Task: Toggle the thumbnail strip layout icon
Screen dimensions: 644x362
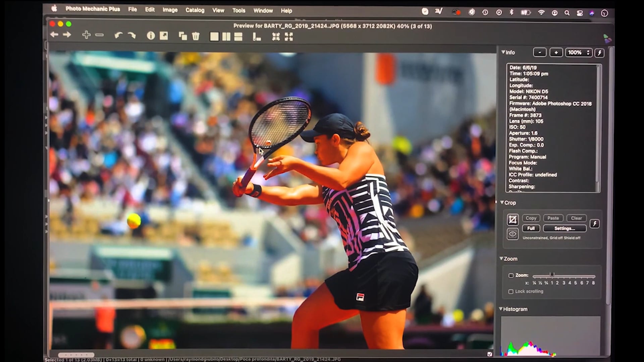Action: 257,37
